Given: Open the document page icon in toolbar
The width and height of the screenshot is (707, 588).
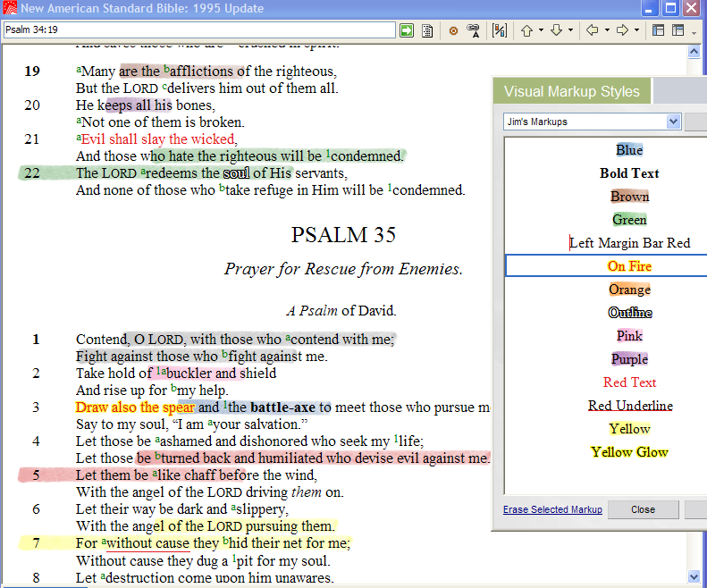Looking at the screenshot, I should click(x=427, y=30).
